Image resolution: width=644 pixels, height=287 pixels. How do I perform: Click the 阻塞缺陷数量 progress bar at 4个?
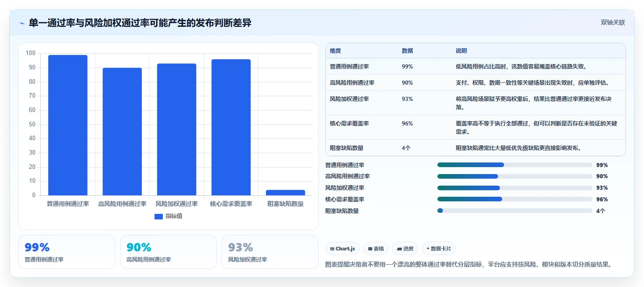pyautogui.click(x=515, y=211)
